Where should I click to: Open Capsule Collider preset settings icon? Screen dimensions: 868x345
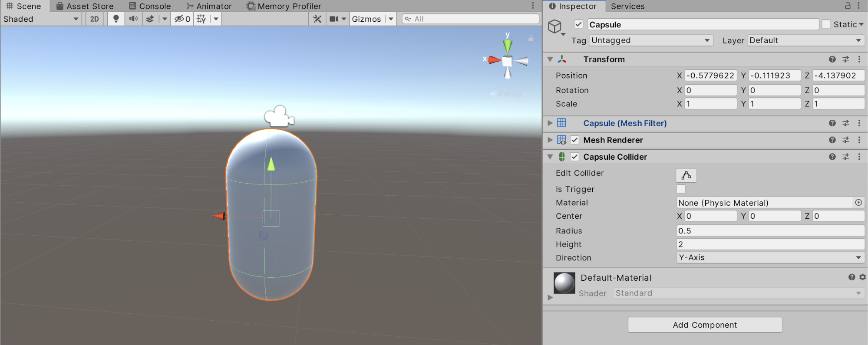tap(845, 157)
